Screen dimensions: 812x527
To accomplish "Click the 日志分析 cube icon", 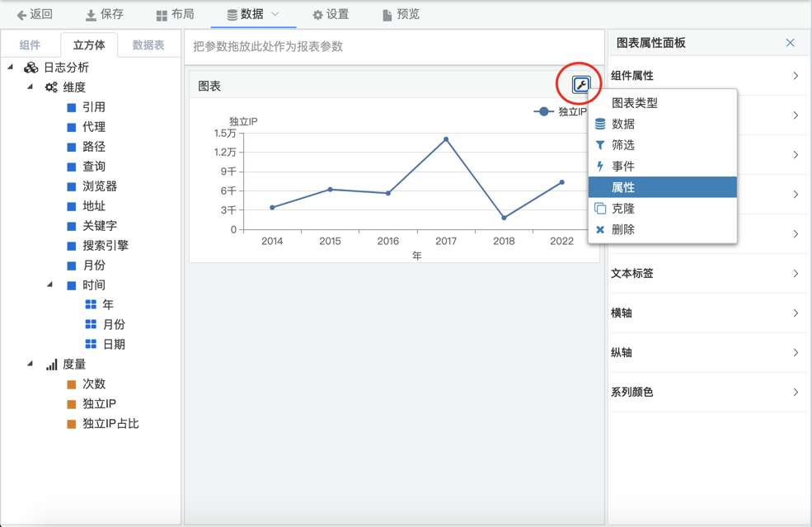I will coord(31,68).
